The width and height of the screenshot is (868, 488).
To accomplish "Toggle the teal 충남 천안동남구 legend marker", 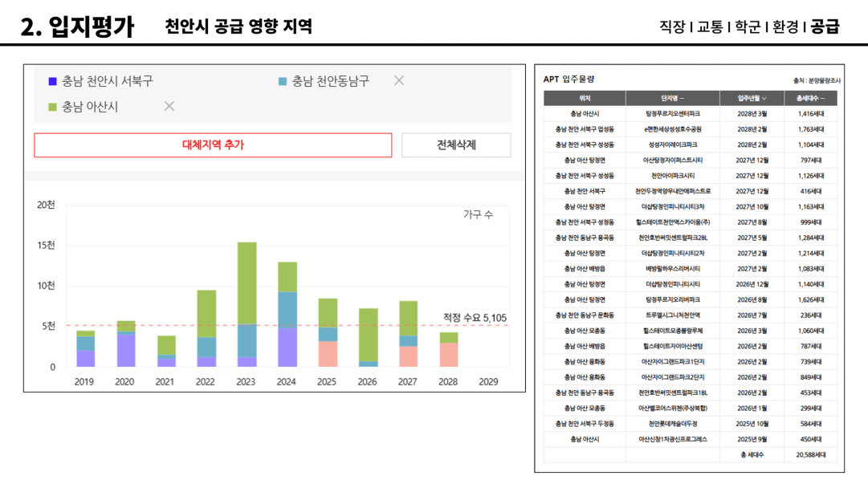I will (x=283, y=81).
